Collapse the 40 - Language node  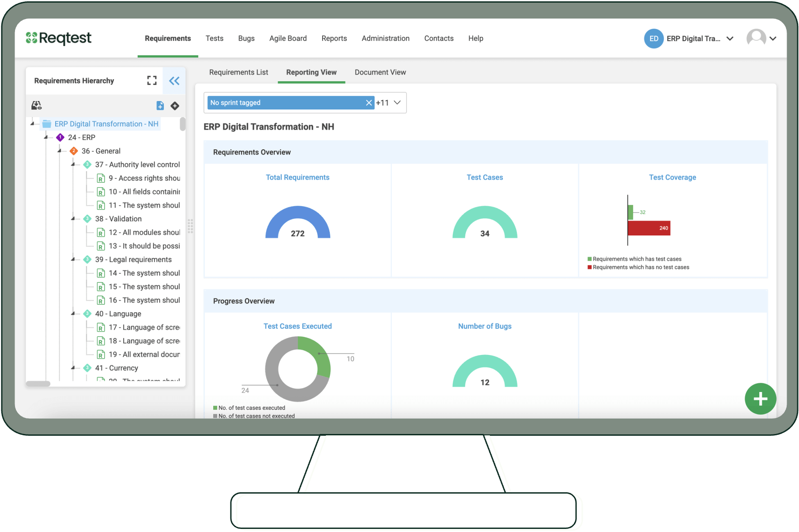(73, 314)
